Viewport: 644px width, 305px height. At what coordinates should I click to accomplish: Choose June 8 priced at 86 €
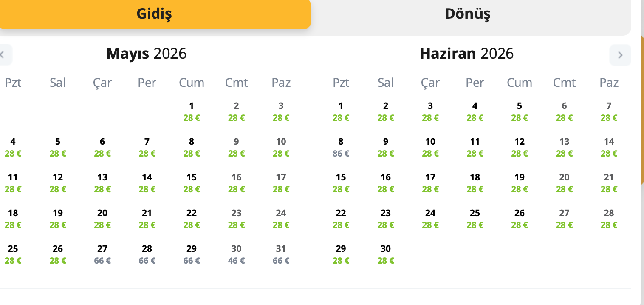click(x=341, y=147)
